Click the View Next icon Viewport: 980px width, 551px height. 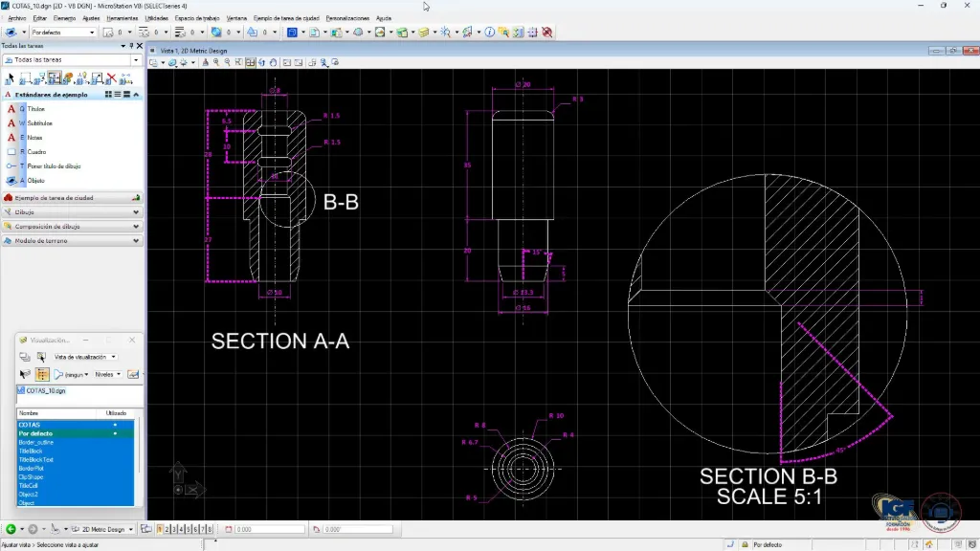(x=299, y=62)
